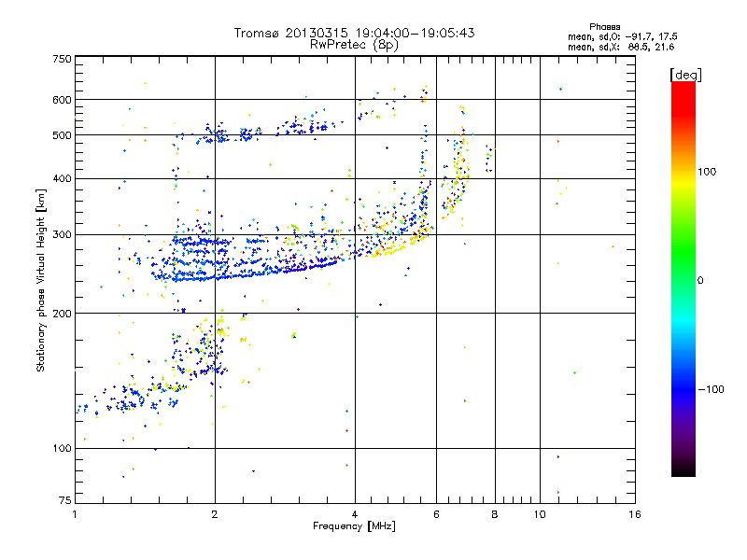Click the '300' y-axis tick label
Viewport: 747px width, 560px height.
pyautogui.click(x=62, y=235)
